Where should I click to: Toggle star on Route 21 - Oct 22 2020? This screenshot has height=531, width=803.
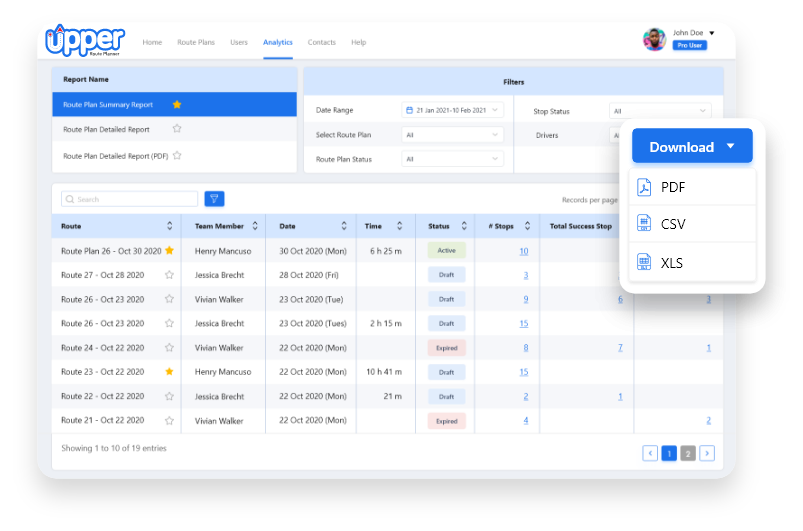pos(170,420)
